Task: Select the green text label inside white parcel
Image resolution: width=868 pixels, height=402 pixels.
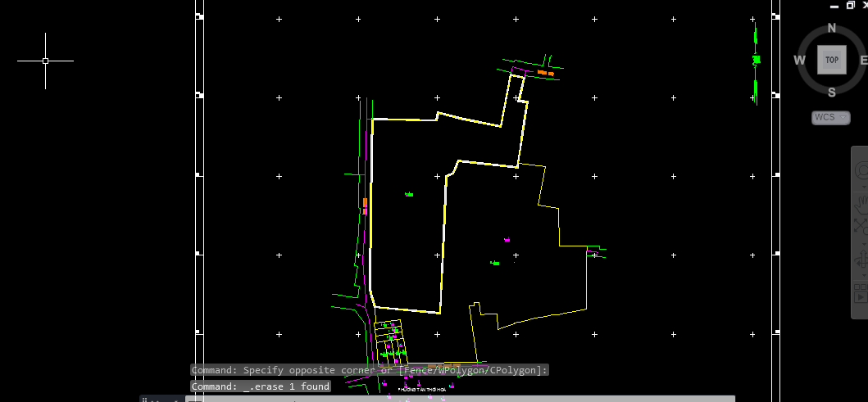Action: [x=408, y=194]
